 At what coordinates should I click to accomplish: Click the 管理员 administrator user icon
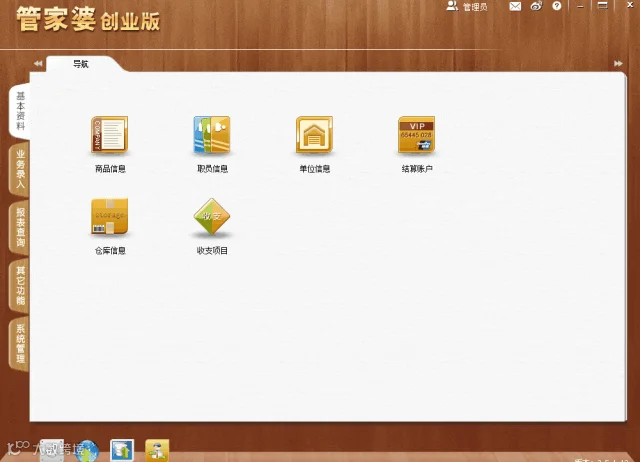[x=452, y=6]
